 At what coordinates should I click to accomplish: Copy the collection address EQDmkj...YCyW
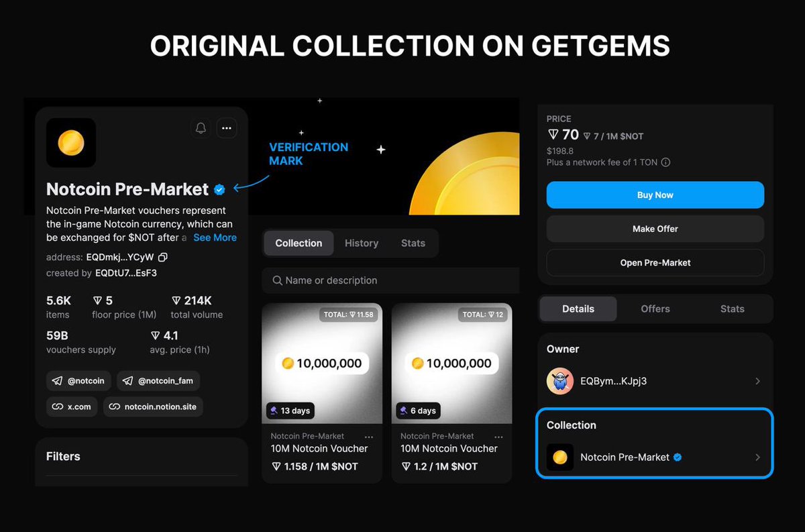pos(162,257)
